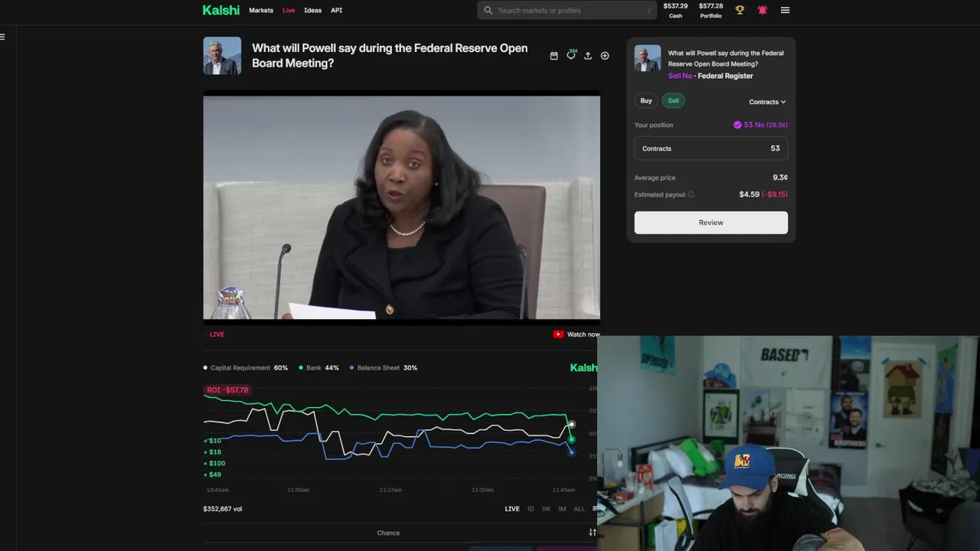Select the 1M chart range
This screenshot has width=980, height=551.
point(562,509)
